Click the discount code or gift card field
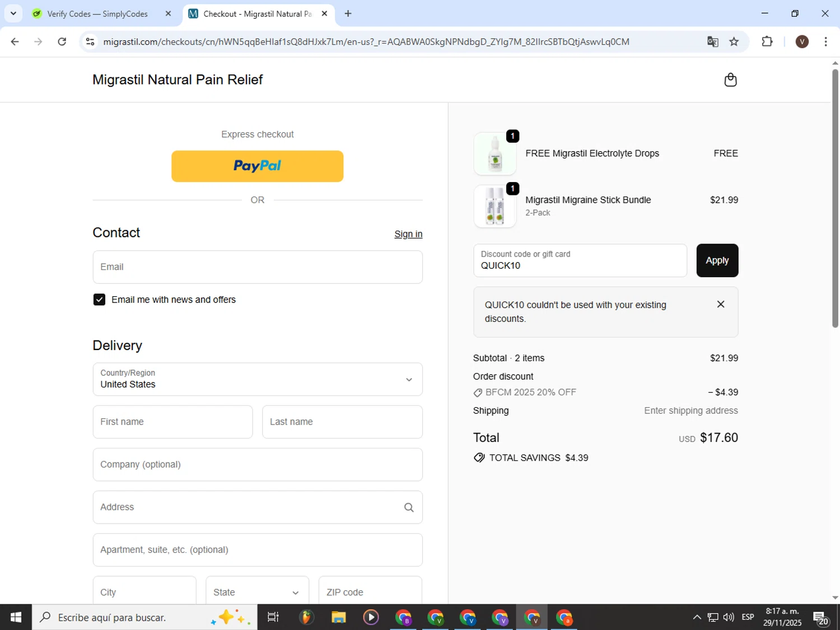The image size is (840, 630). coord(580,260)
